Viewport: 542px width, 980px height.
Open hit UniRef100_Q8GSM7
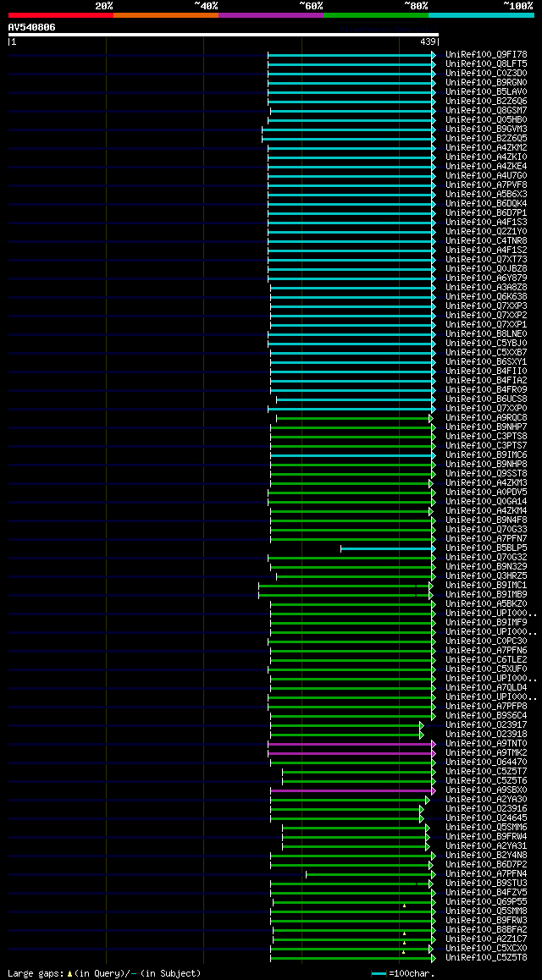pos(486,111)
